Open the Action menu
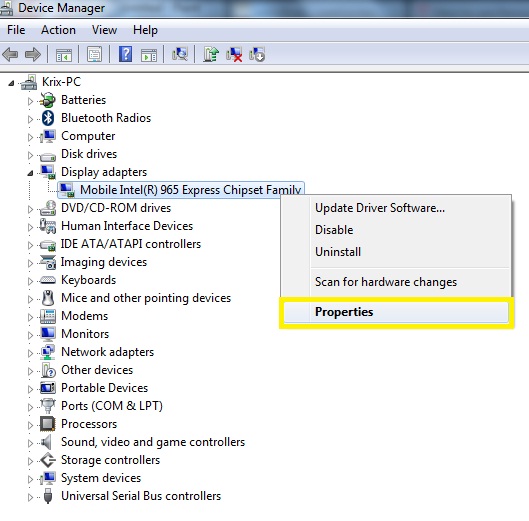The height and width of the screenshot is (521, 529). click(x=58, y=30)
